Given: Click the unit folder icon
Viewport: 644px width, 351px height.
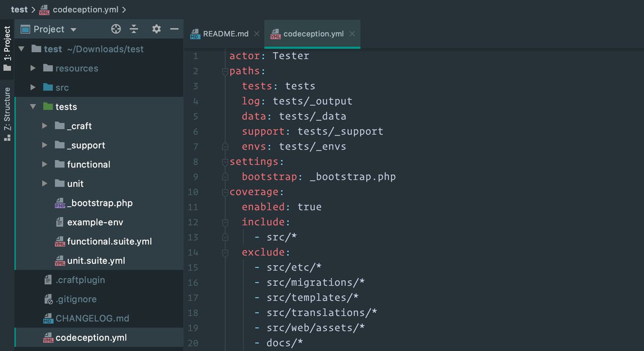Looking at the screenshot, I should pos(60,184).
